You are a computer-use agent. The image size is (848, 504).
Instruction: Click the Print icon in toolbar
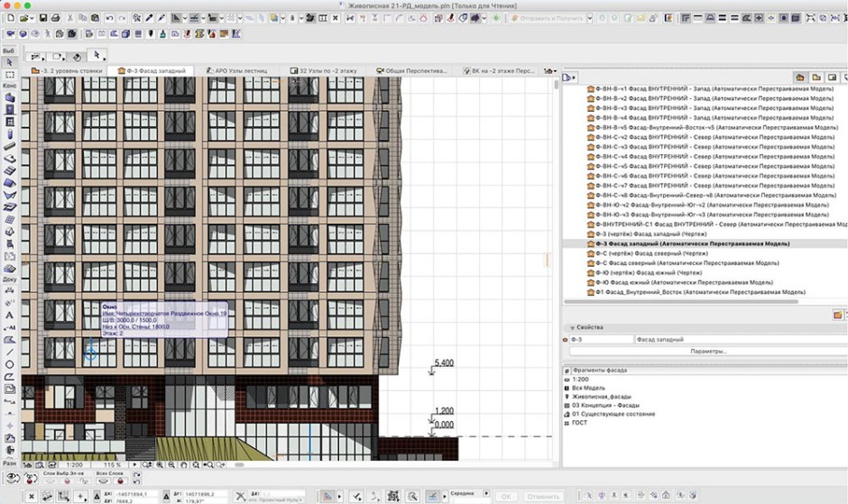click(x=53, y=18)
